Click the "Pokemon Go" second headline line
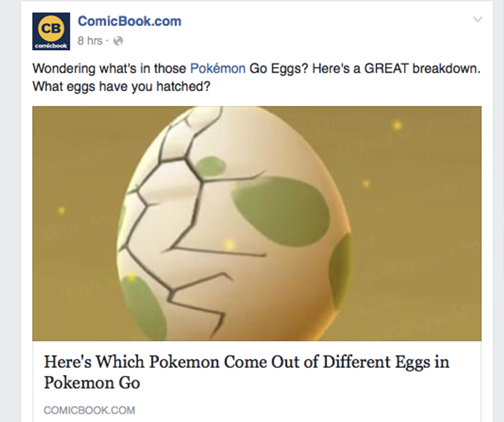The height and width of the screenshot is (422, 504). (92, 383)
